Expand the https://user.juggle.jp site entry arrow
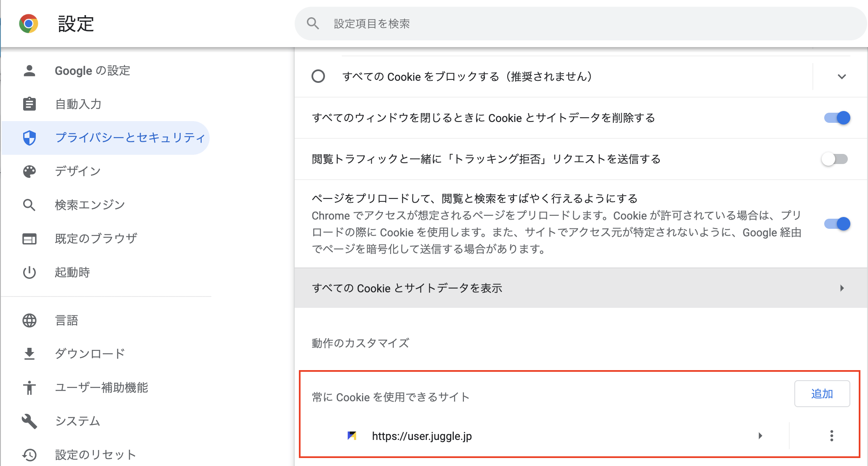This screenshot has width=868, height=466. 760,436
